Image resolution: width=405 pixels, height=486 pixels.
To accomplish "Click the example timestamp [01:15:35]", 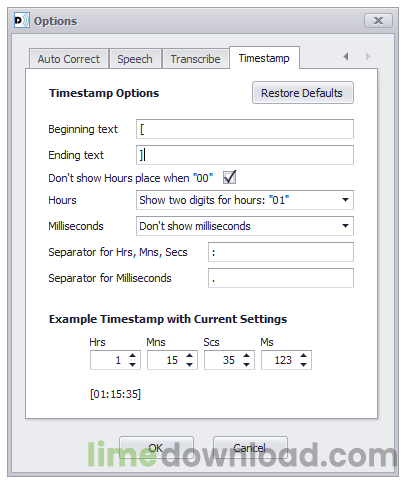I will pos(116,394).
